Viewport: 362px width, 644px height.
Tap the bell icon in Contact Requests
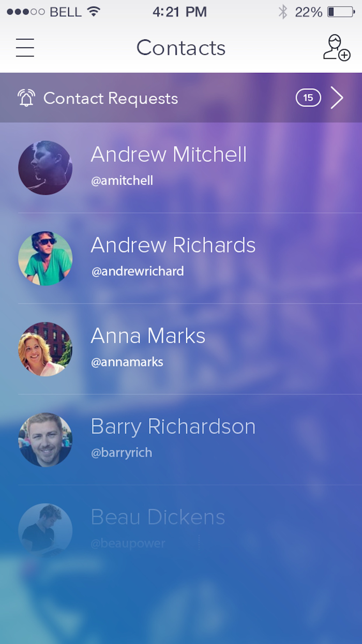pyautogui.click(x=26, y=98)
